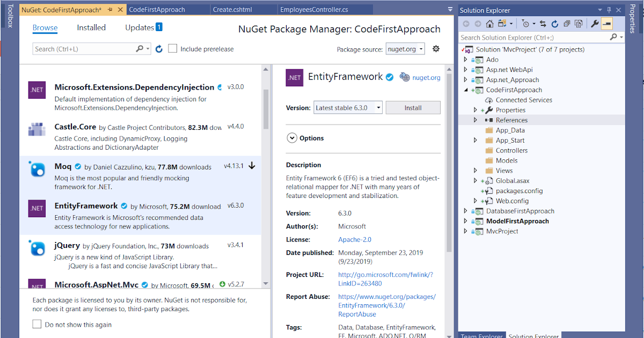The image size is (644, 338).
Task: Expand the References node
Action: [x=475, y=120]
